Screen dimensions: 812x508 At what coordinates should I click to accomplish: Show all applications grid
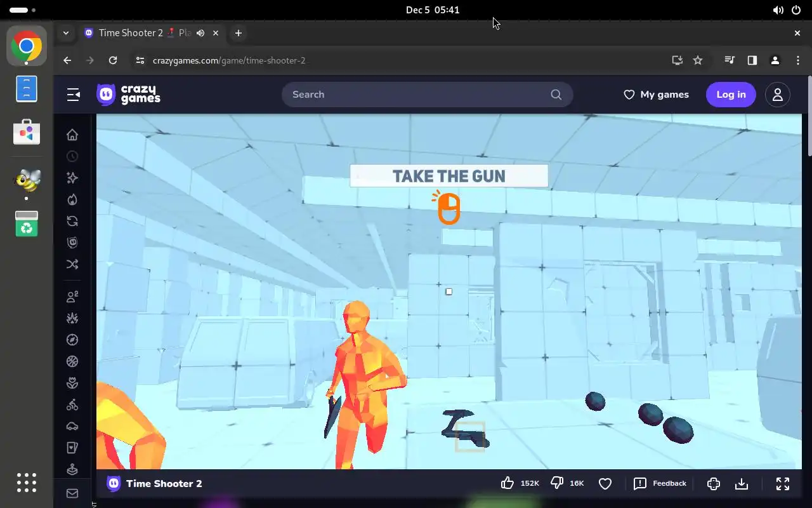click(x=27, y=483)
